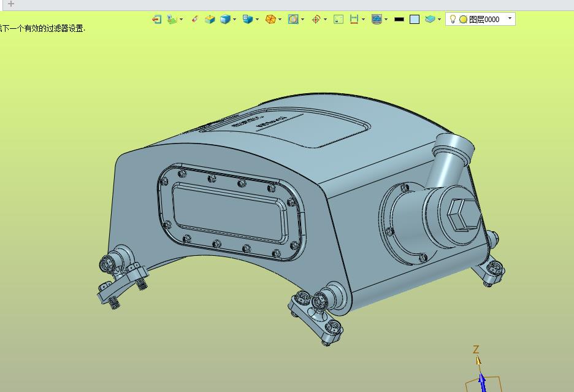The image size is (574, 392).
Task: Click the monitor display settings icon
Action: [x=377, y=20]
